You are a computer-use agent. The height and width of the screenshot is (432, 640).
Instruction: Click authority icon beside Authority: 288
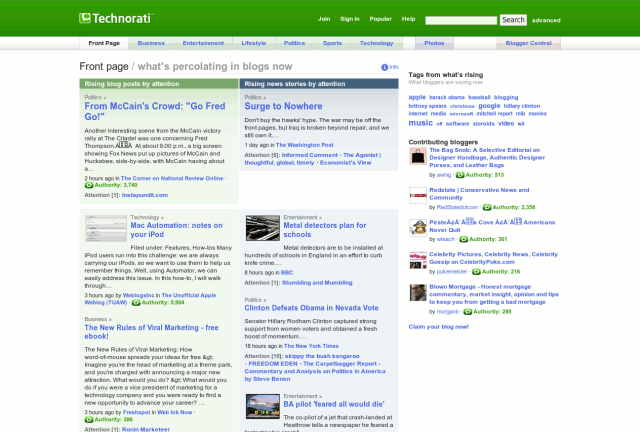[467, 312]
